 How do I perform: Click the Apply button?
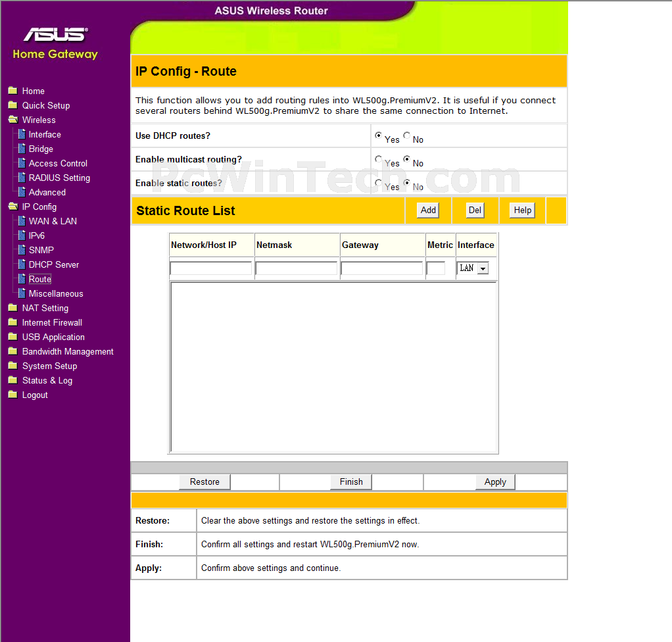coord(495,481)
